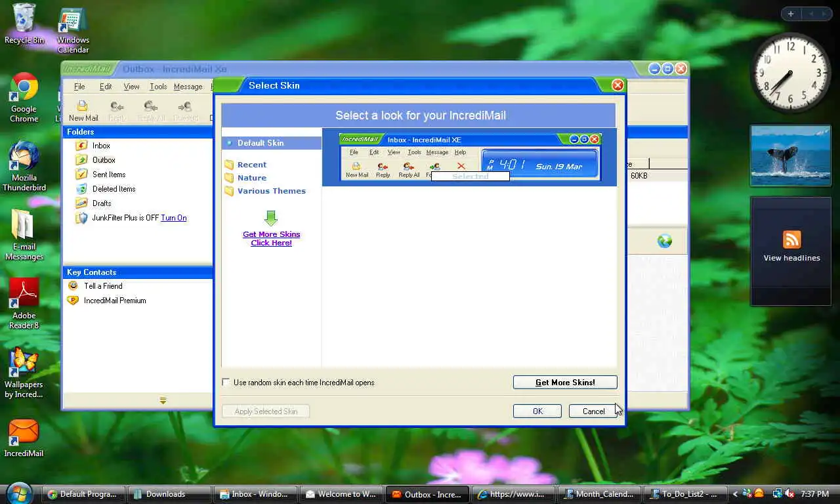This screenshot has width=840, height=504.
Task: Click JunkFilter Plus shield icon
Action: [x=81, y=218]
